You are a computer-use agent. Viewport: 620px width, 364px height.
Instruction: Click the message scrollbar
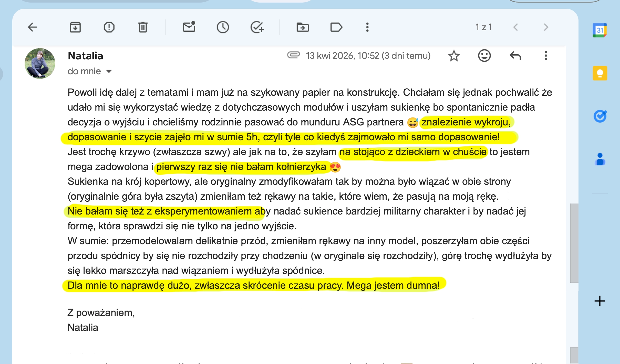(x=574, y=243)
